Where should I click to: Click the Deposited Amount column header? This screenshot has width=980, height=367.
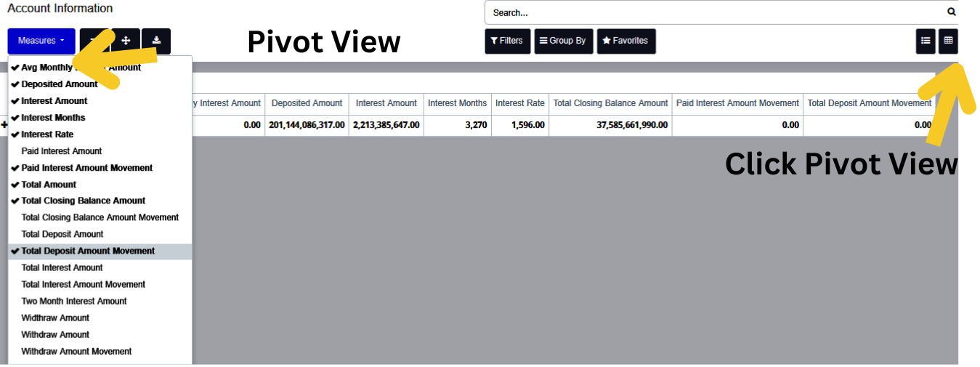point(307,103)
